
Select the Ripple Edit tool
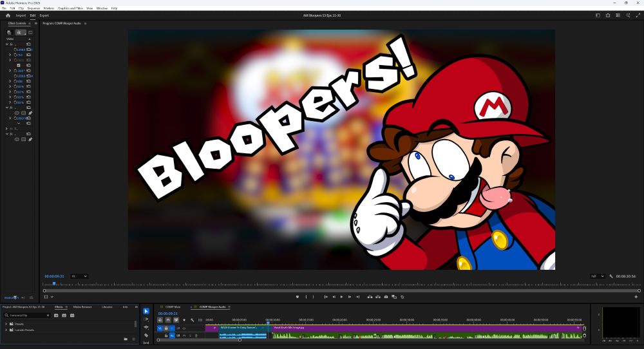[146, 327]
